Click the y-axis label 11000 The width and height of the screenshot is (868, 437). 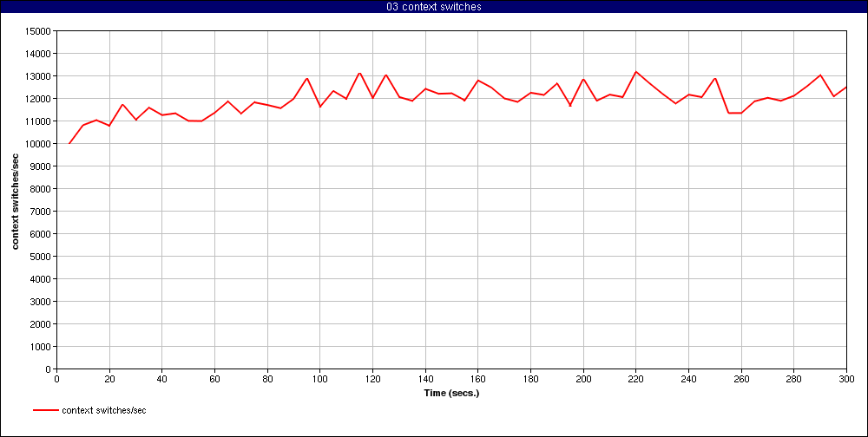tap(39, 121)
